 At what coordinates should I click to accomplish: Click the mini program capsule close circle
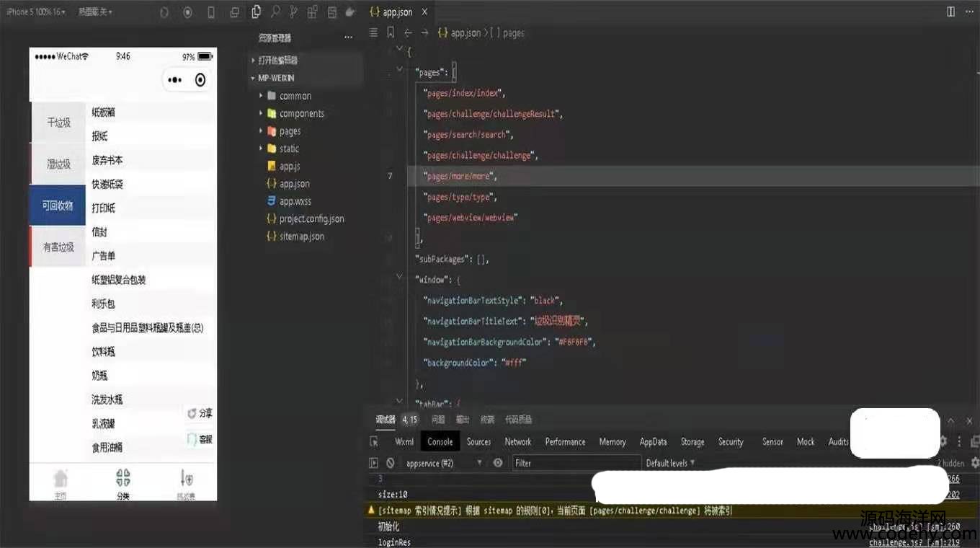point(200,80)
